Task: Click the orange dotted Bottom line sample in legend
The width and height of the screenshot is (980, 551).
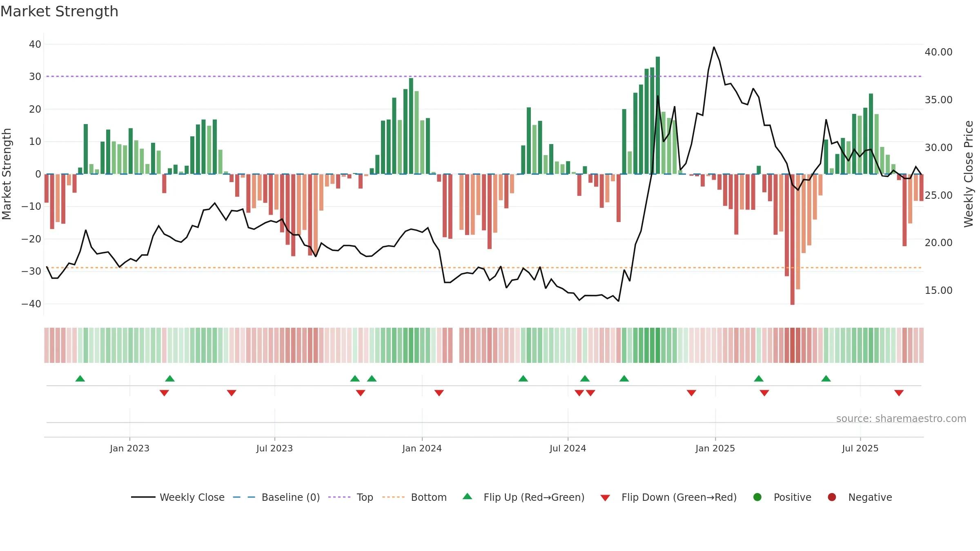Action: [394, 497]
